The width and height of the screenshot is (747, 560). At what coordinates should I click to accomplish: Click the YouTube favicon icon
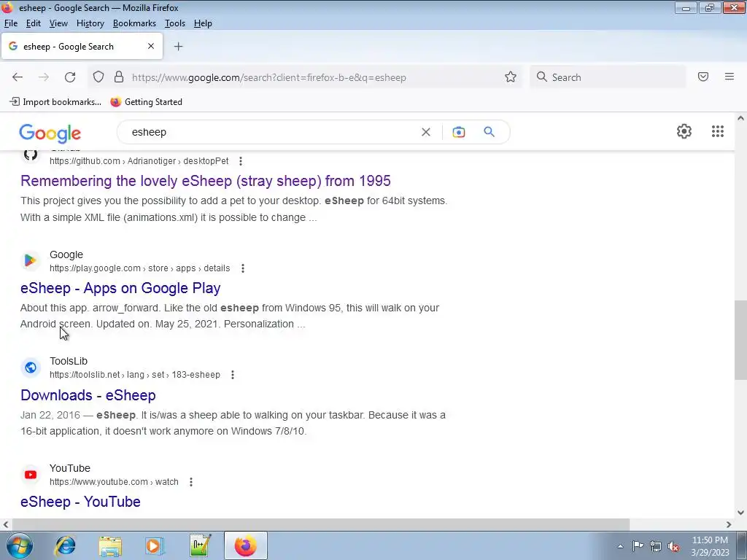coord(31,474)
